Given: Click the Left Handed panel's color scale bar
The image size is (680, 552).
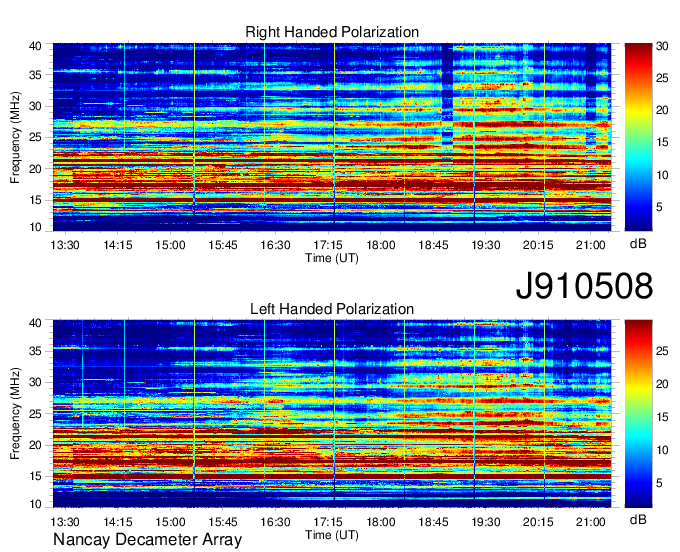Looking at the screenshot, I should (638, 414).
